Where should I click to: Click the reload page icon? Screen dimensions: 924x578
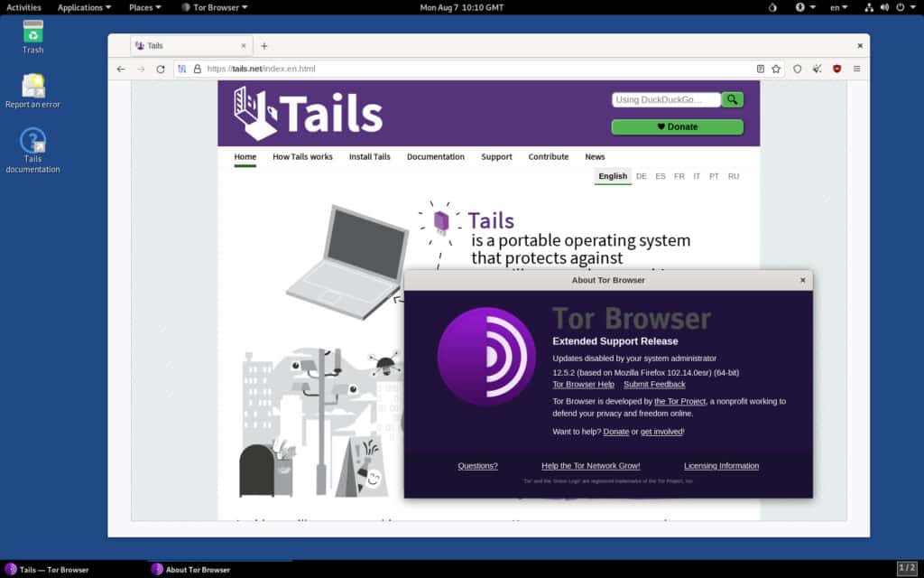[x=161, y=69]
